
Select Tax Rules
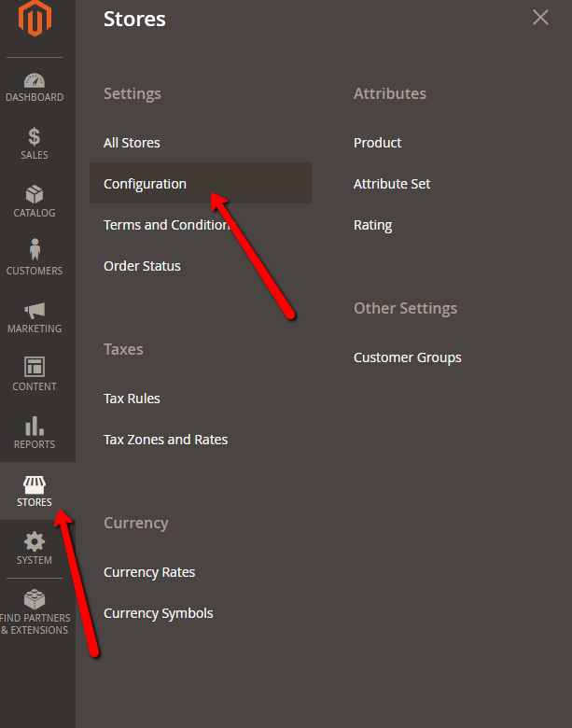[x=132, y=399]
